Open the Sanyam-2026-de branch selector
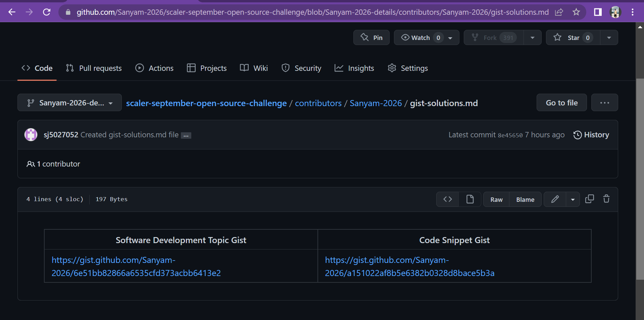Viewport: 644px width, 320px height. (x=69, y=102)
